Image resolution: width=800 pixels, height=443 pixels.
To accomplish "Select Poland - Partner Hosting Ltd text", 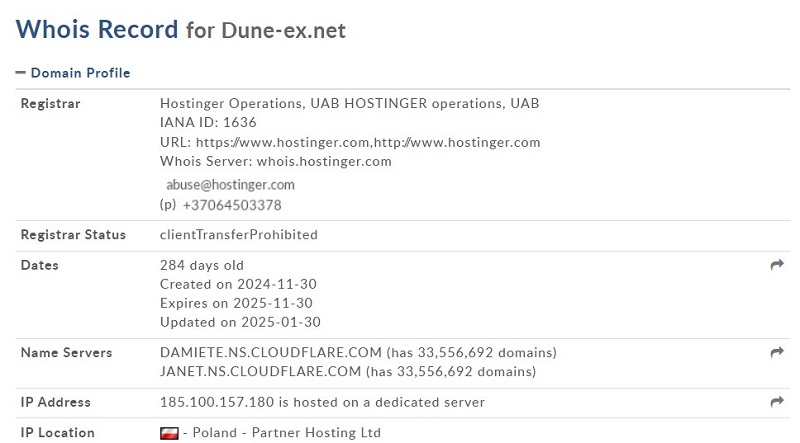I will pyautogui.click(x=287, y=433).
